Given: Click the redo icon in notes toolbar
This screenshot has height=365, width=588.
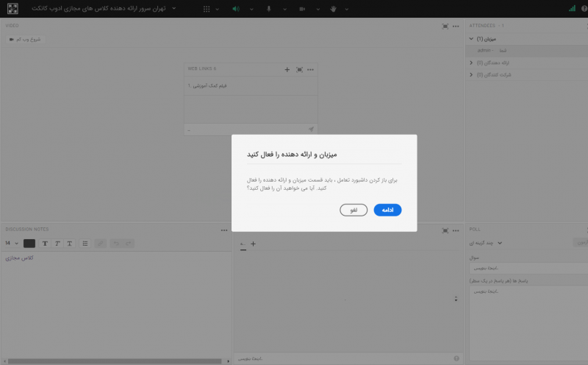Looking at the screenshot, I should tap(128, 244).
